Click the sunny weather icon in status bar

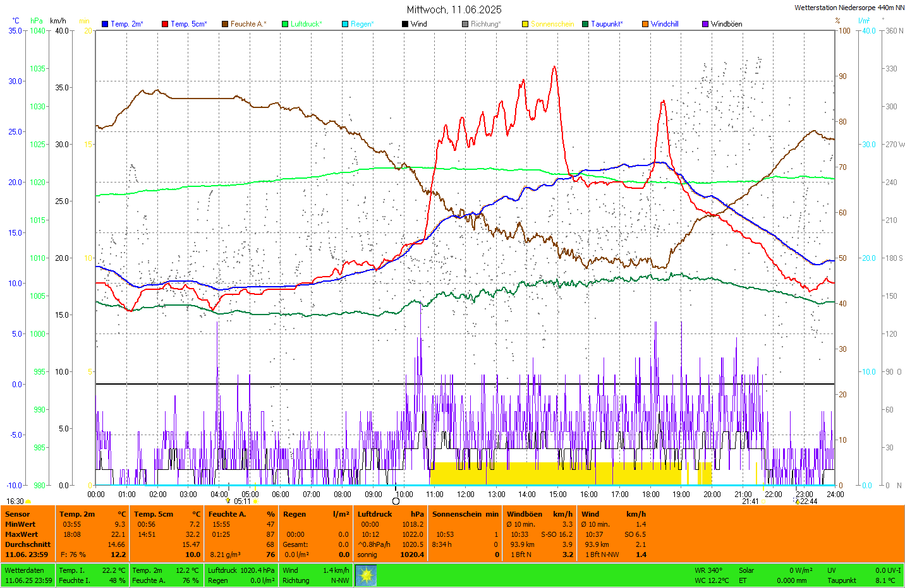(366, 575)
